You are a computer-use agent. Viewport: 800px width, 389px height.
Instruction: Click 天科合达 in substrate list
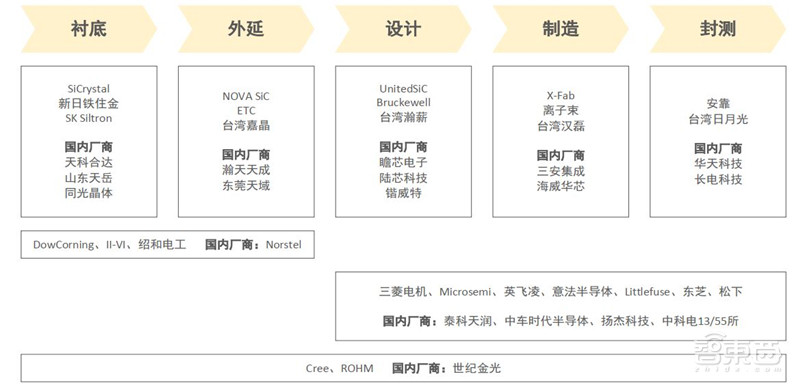pyautogui.click(x=89, y=163)
